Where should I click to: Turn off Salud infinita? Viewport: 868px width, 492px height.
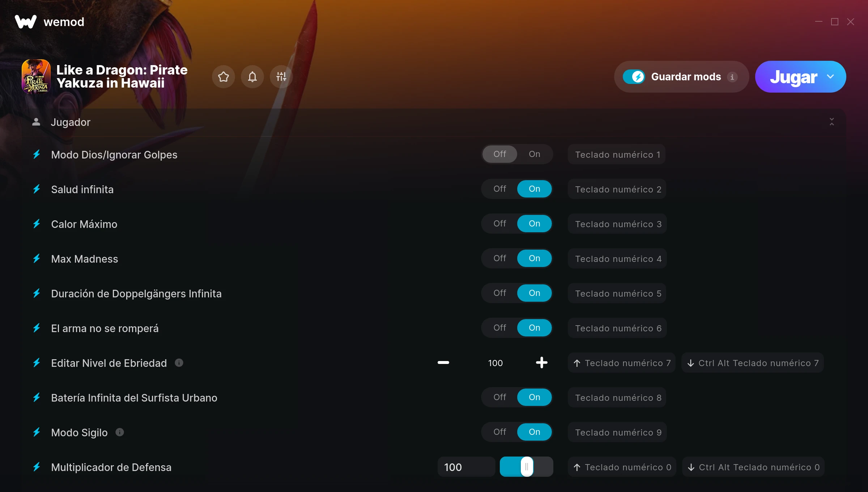point(499,189)
